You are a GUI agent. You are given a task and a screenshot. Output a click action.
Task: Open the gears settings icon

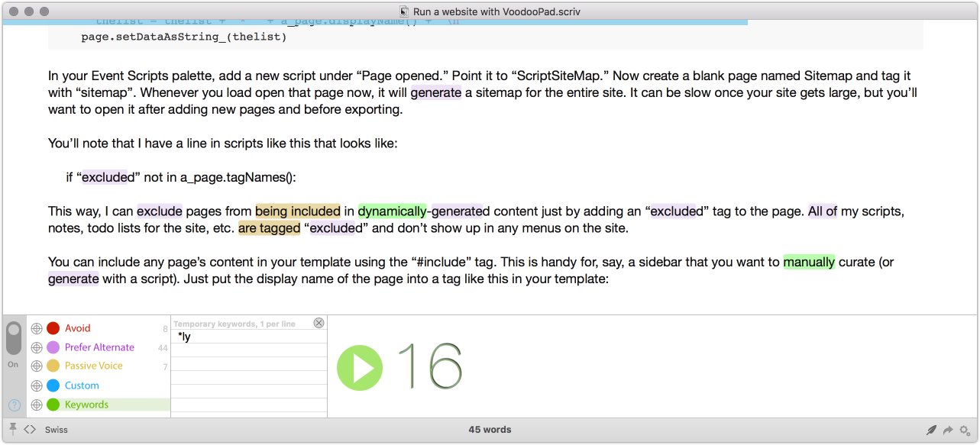(x=965, y=430)
